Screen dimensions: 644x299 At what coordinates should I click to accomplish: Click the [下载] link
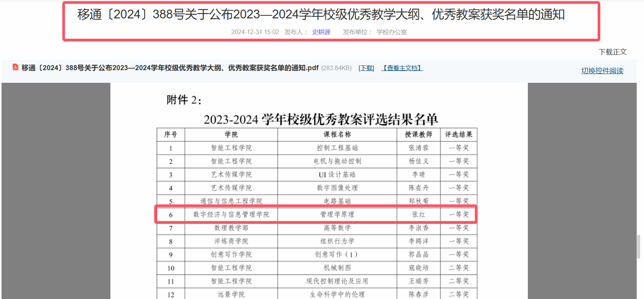[x=366, y=68]
